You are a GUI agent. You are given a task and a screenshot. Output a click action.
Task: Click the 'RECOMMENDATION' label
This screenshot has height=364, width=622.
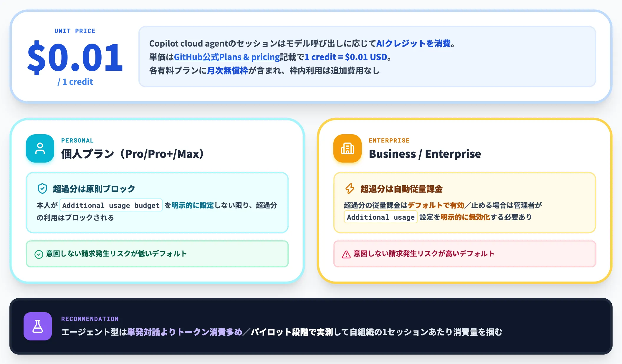pos(90,319)
